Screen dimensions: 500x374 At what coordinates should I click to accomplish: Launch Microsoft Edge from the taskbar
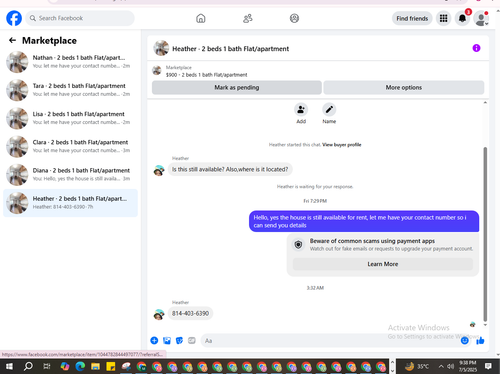click(80, 367)
